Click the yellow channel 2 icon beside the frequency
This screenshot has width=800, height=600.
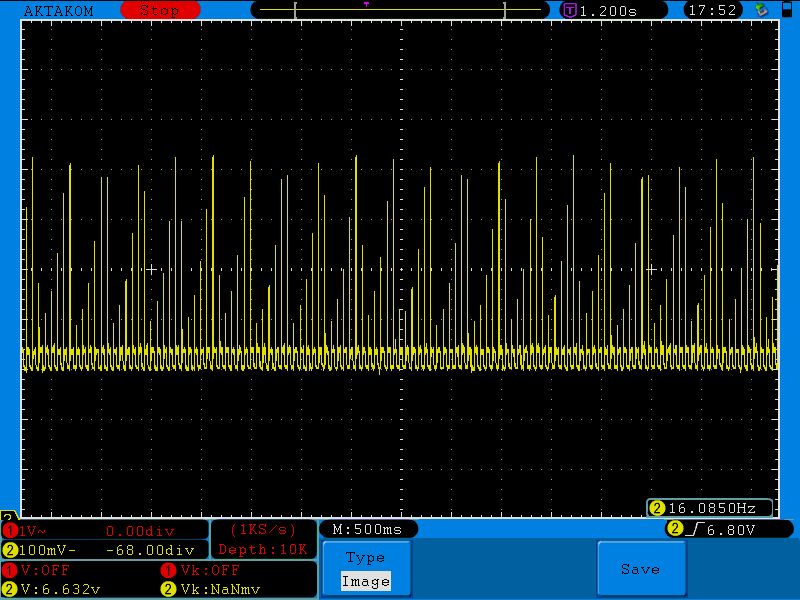click(x=658, y=508)
